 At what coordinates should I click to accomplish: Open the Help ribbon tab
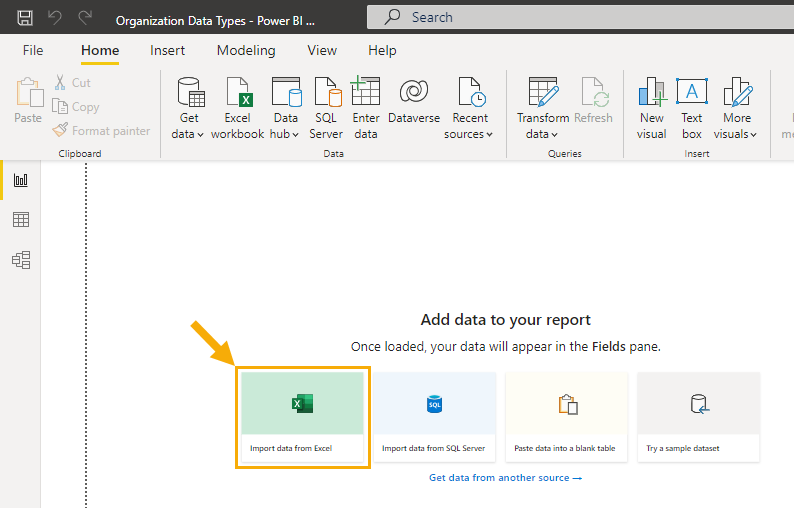(382, 50)
